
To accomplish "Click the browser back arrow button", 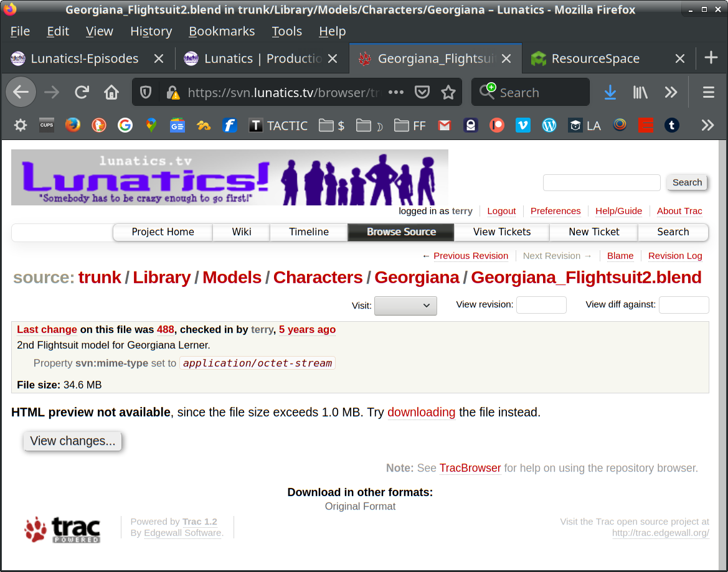I will (21, 93).
